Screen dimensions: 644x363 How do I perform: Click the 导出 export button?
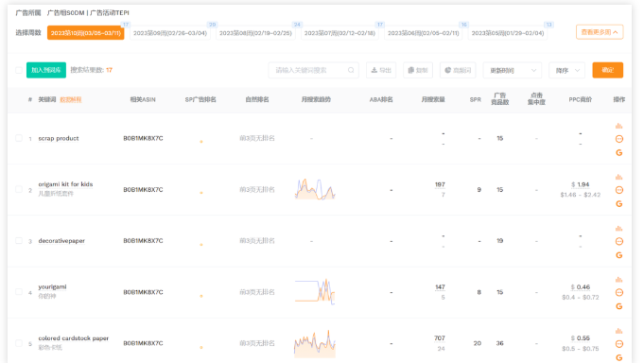[x=381, y=70]
